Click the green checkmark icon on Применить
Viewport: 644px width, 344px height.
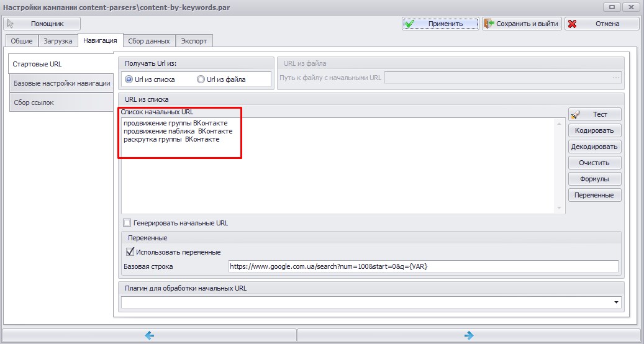[409, 24]
